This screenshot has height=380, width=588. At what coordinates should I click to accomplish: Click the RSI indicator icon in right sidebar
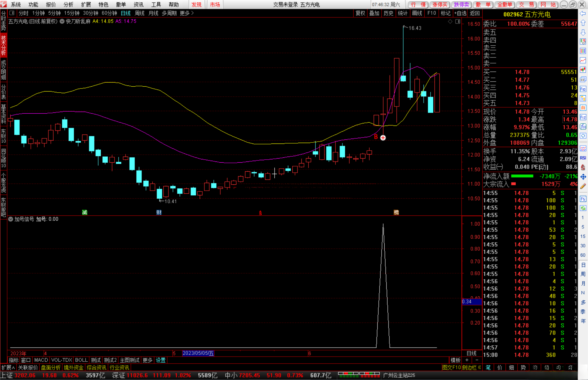click(x=583, y=158)
